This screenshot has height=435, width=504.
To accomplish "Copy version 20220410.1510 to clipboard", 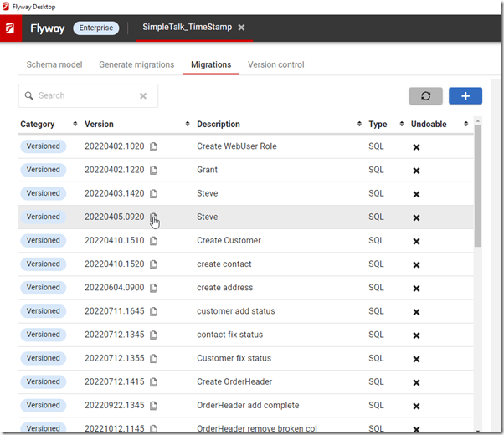I will coord(154,241).
